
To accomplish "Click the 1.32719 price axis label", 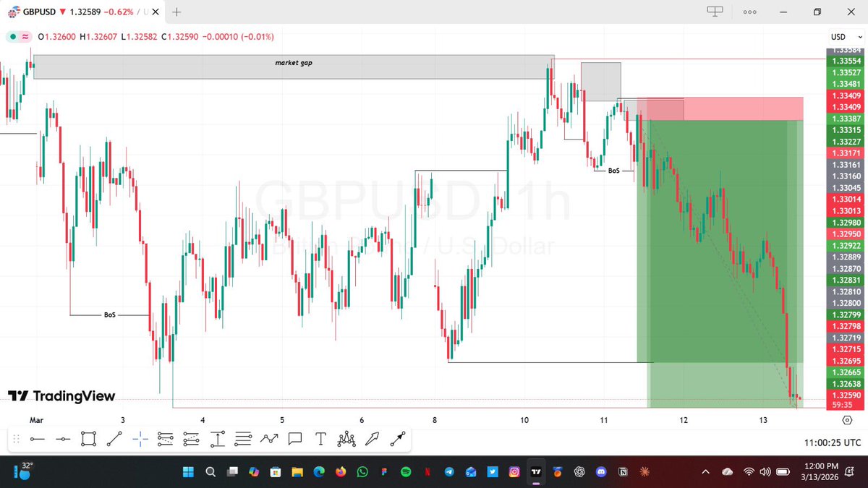I will (846, 338).
